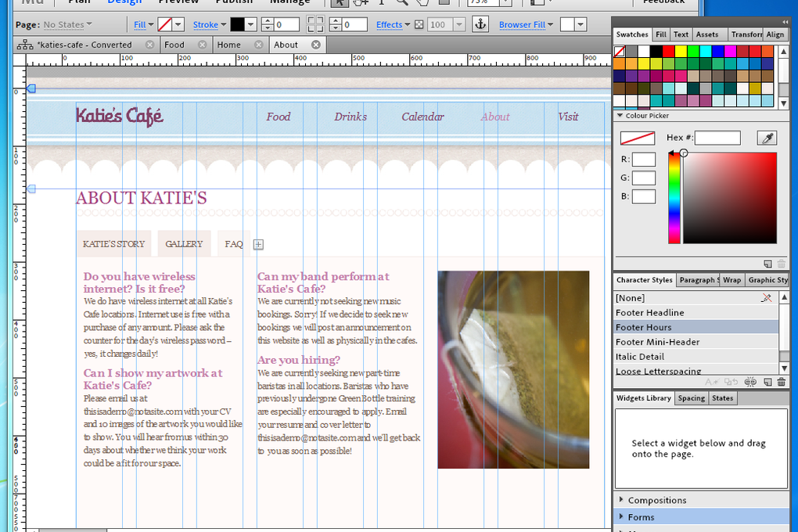Close the katies-cafe Converted tab
Screen dimensions: 798x532
click(x=149, y=45)
